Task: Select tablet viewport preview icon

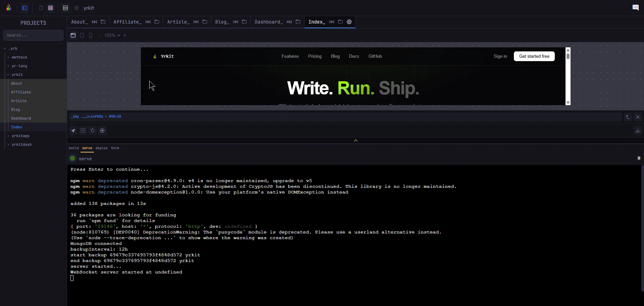Action: click(x=82, y=35)
